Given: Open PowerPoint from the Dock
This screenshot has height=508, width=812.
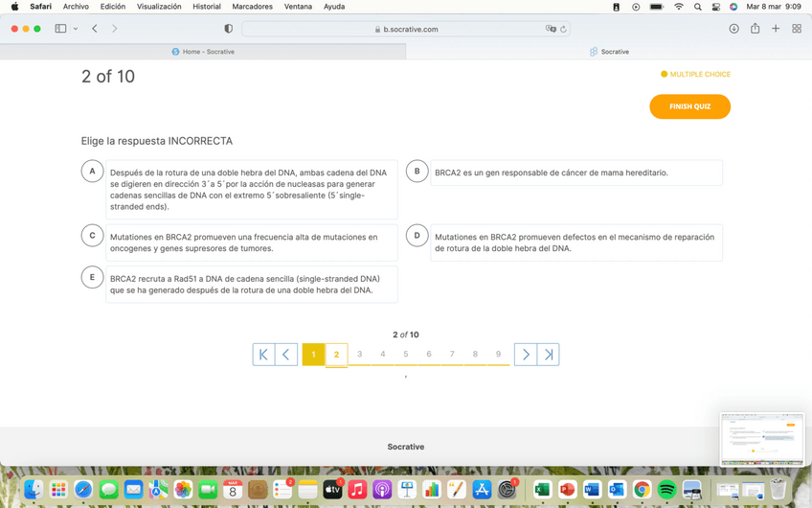Looking at the screenshot, I should (567, 490).
